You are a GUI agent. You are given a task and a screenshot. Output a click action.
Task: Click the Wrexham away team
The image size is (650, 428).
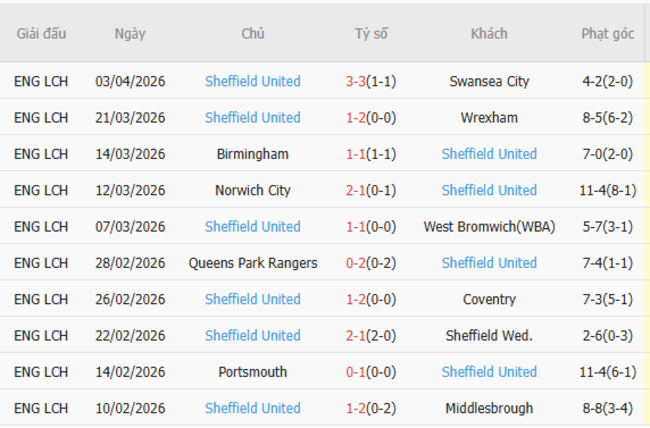point(489,118)
